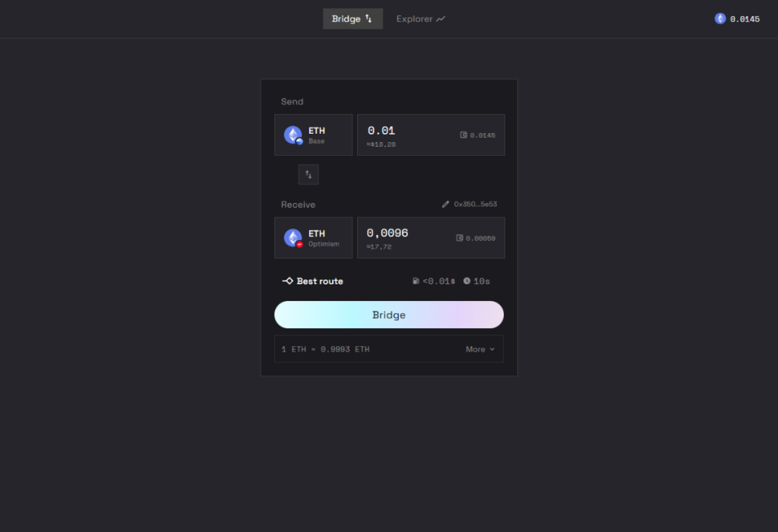Click the Optimism ETH token logo
This screenshot has width=778, height=532.
point(293,238)
